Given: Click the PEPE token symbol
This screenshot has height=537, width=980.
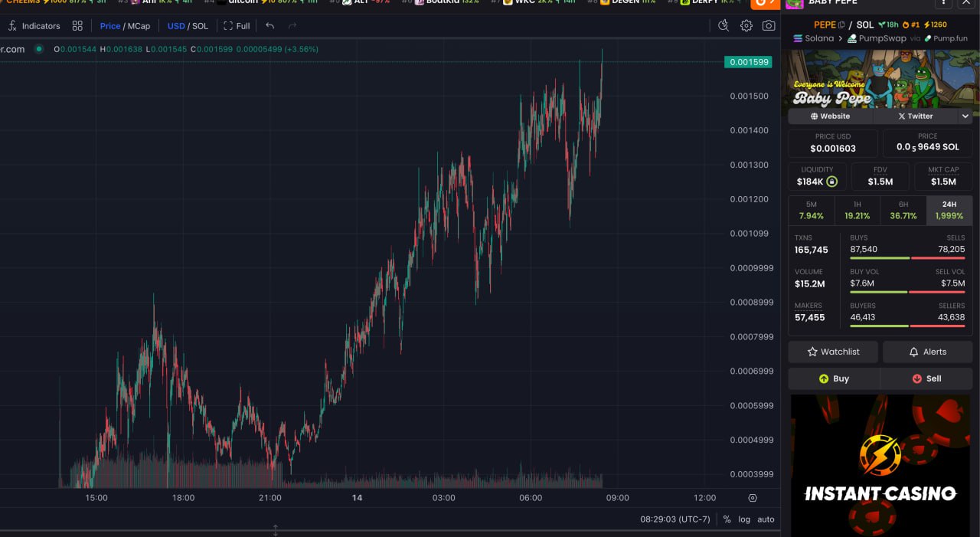Looking at the screenshot, I should point(825,25).
